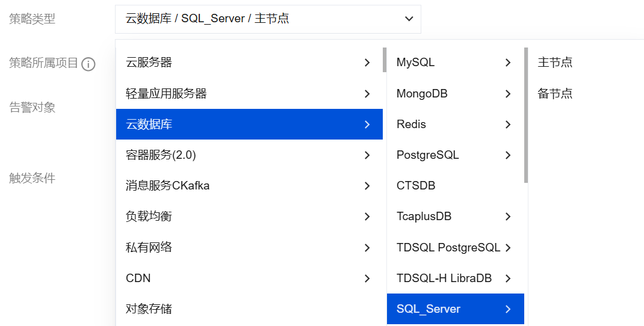644x326 pixels.
Task: Expand the chevron next to MongoDB
Action: 508,94
